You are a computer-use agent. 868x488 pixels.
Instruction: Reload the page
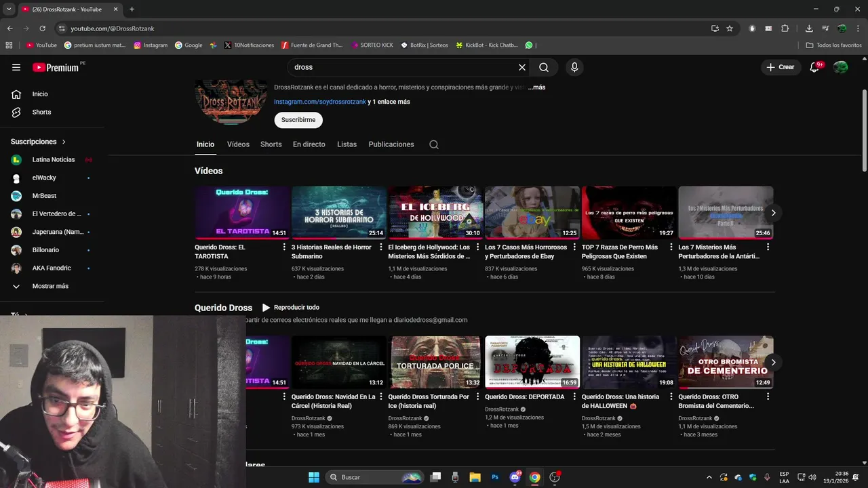point(42,28)
